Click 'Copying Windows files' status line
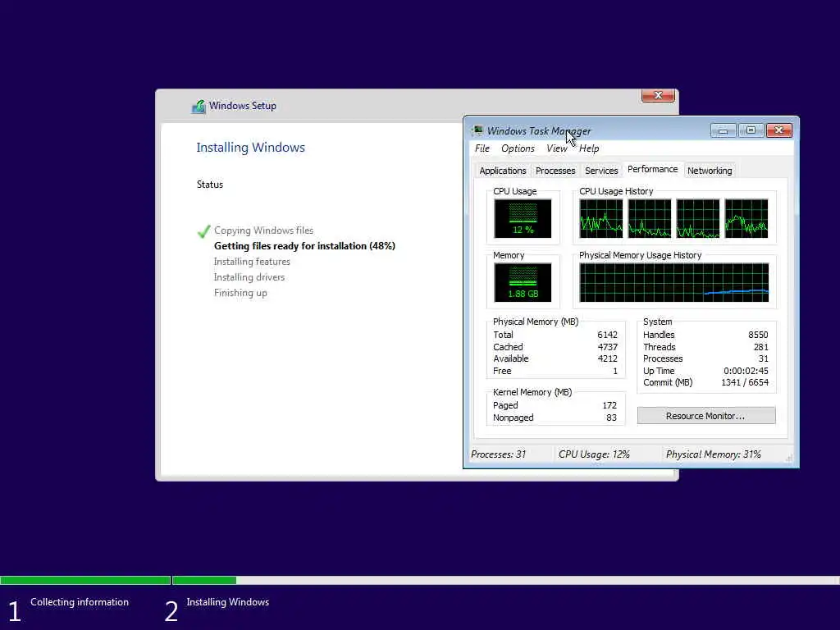Screen dimensions: 840x630 click(263, 231)
